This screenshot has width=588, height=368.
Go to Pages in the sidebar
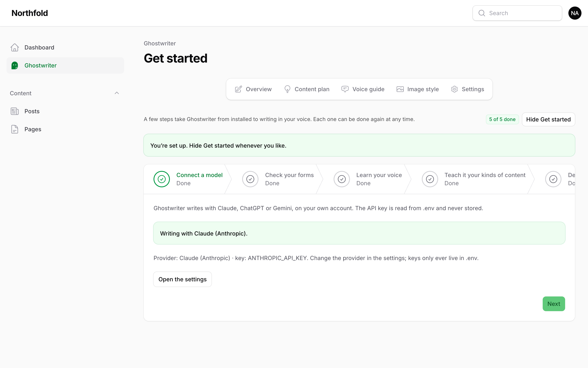[65, 129]
